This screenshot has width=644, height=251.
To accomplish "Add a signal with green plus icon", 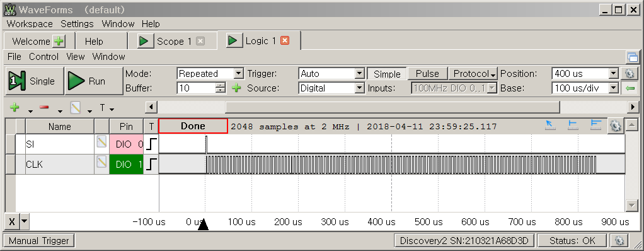I will [x=14, y=108].
